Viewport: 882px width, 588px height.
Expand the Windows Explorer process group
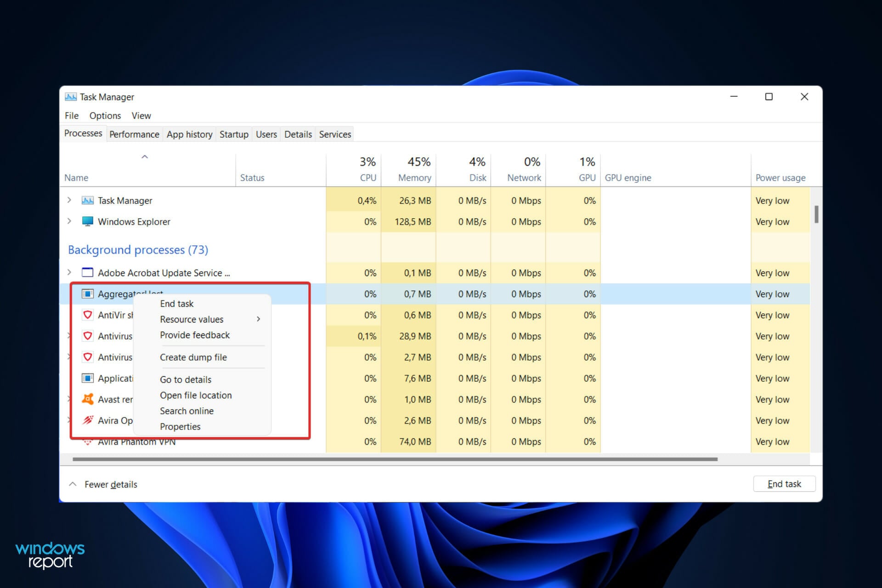[x=69, y=221]
